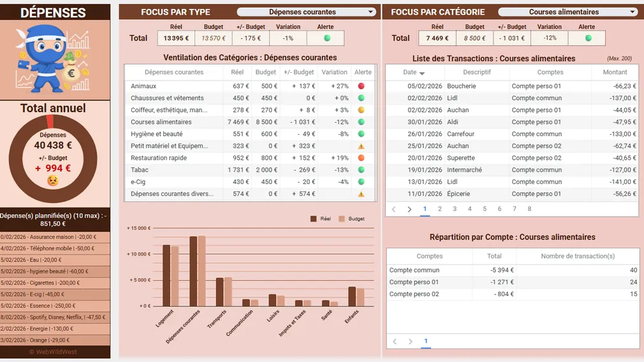Click green alert dot for Chaussures et vêtements
Image resolution: width=644 pixels, height=362 pixels.
[x=361, y=98]
